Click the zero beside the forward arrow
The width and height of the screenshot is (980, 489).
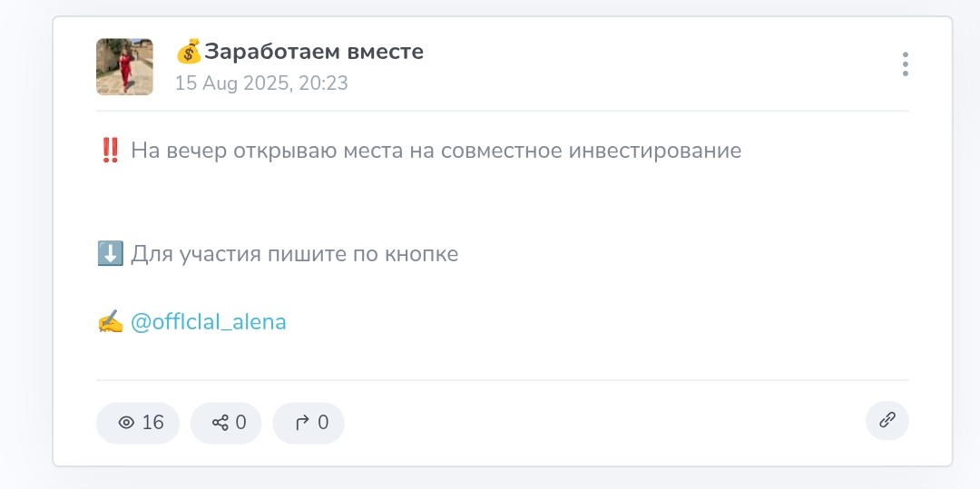pyautogui.click(x=323, y=423)
